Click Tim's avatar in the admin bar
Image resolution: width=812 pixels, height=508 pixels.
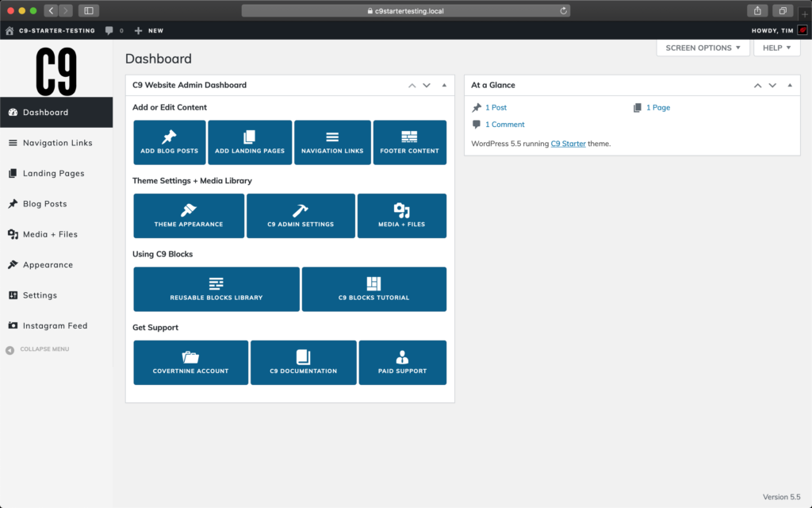pyautogui.click(x=802, y=30)
